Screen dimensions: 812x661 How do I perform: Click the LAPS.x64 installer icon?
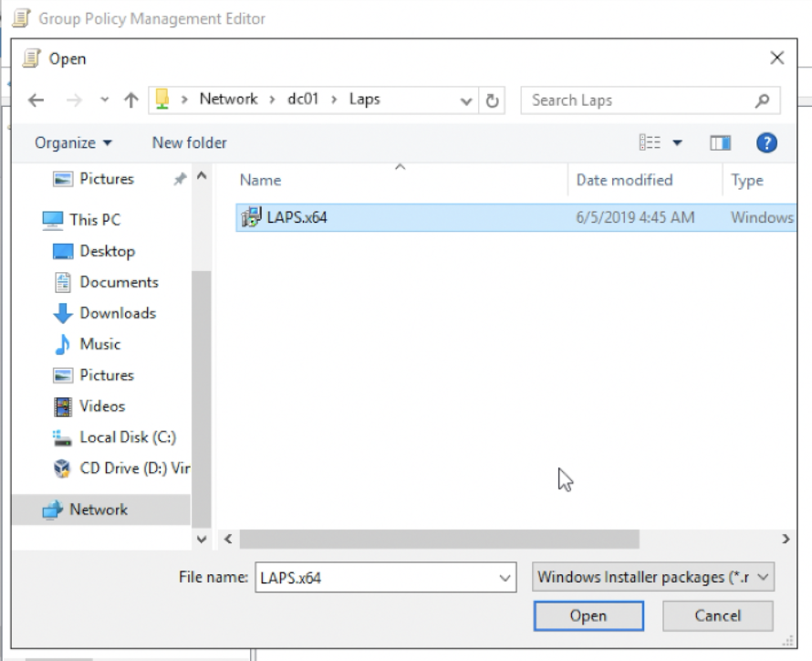pyautogui.click(x=251, y=217)
